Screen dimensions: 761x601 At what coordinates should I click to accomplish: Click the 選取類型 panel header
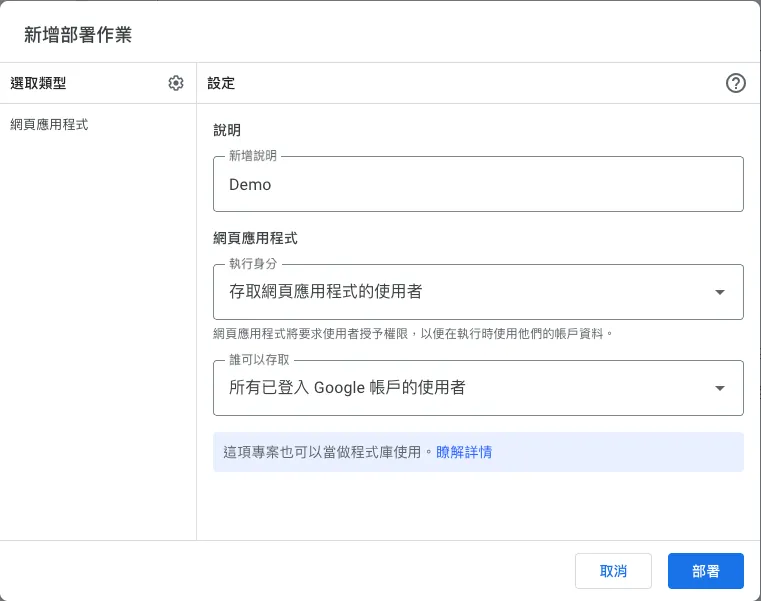[38, 83]
